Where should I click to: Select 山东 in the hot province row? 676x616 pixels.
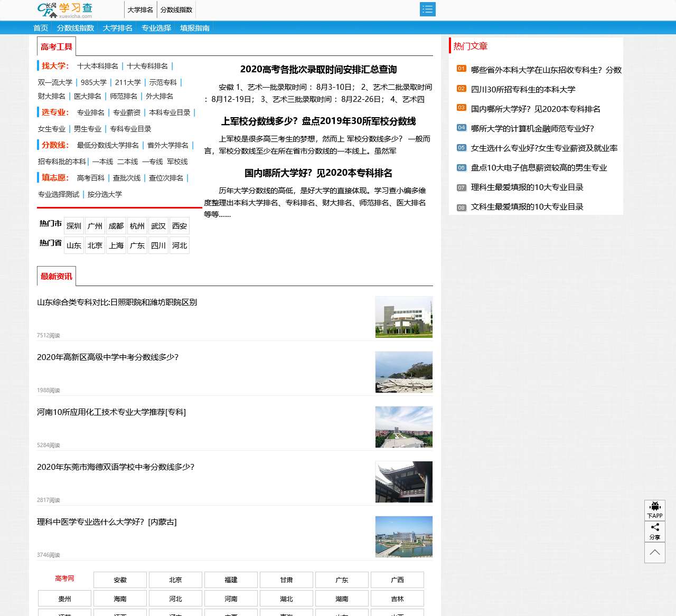(74, 245)
